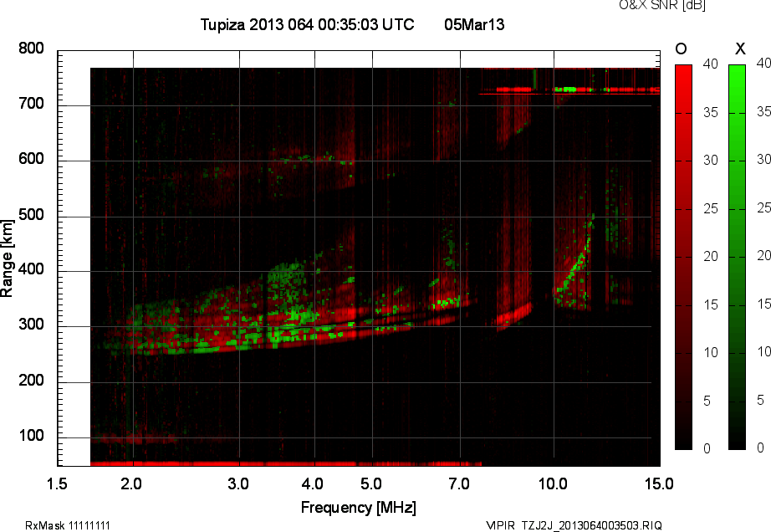Click the file name 'TZJ2J_2013064003503.RIQ'
This screenshot has width=771, height=532.
pyautogui.click(x=591, y=525)
